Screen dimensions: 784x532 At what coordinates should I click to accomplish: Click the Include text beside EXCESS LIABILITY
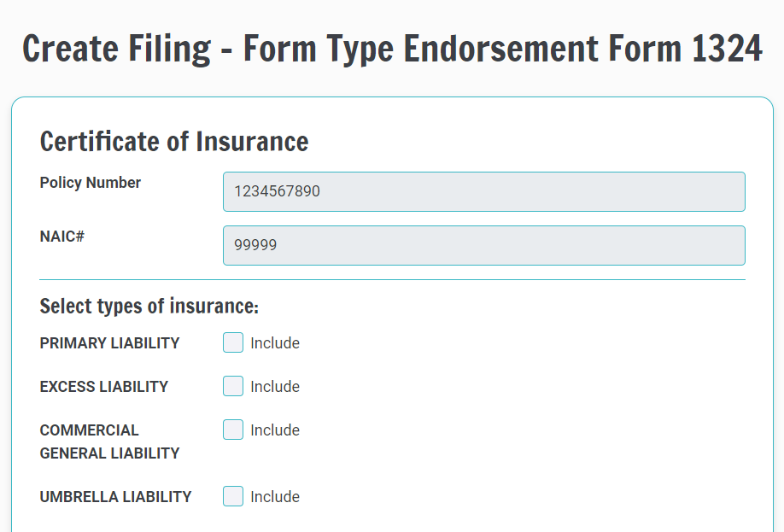coord(273,386)
